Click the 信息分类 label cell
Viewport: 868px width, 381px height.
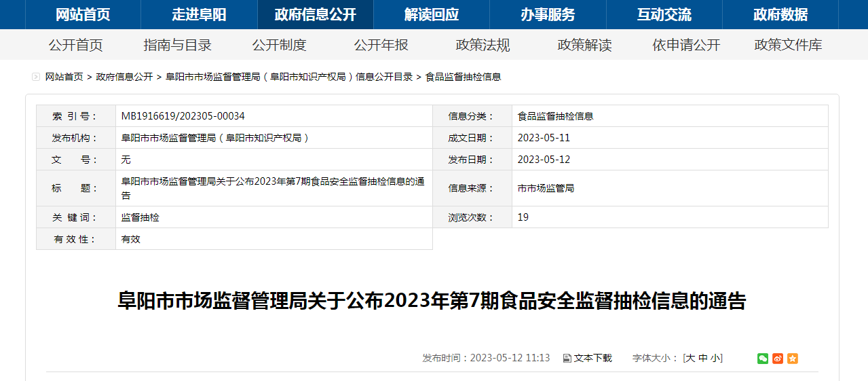pyautogui.click(x=472, y=116)
